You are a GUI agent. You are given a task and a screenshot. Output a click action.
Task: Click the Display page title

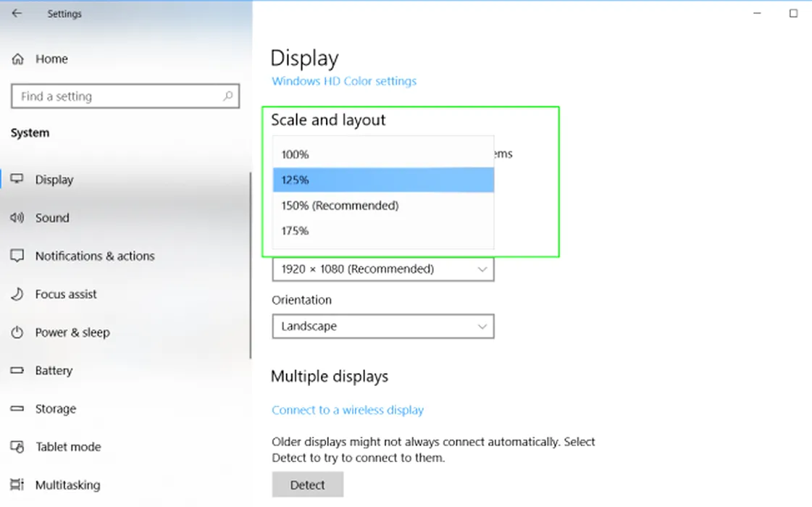click(x=304, y=59)
